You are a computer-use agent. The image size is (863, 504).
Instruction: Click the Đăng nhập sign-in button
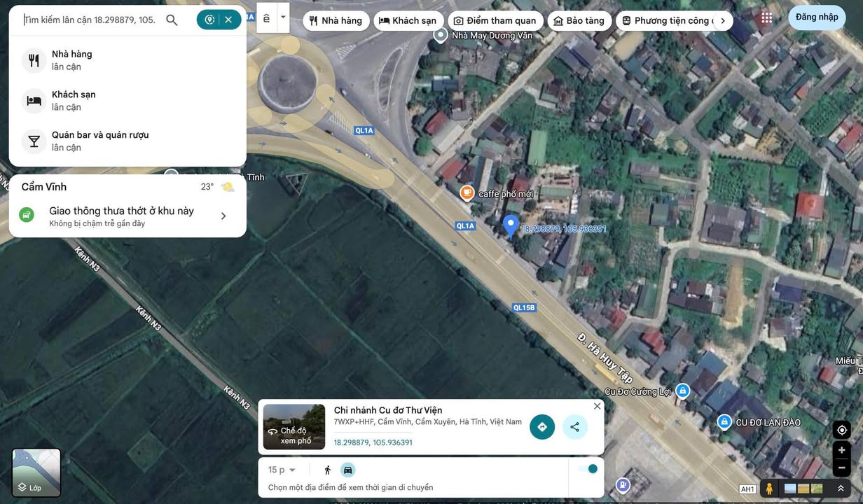tap(816, 17)
